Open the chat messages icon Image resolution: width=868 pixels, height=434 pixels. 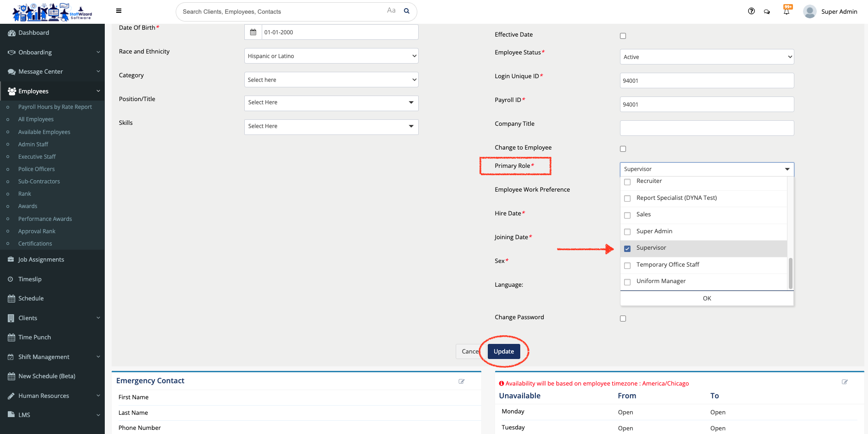[767, 12]
